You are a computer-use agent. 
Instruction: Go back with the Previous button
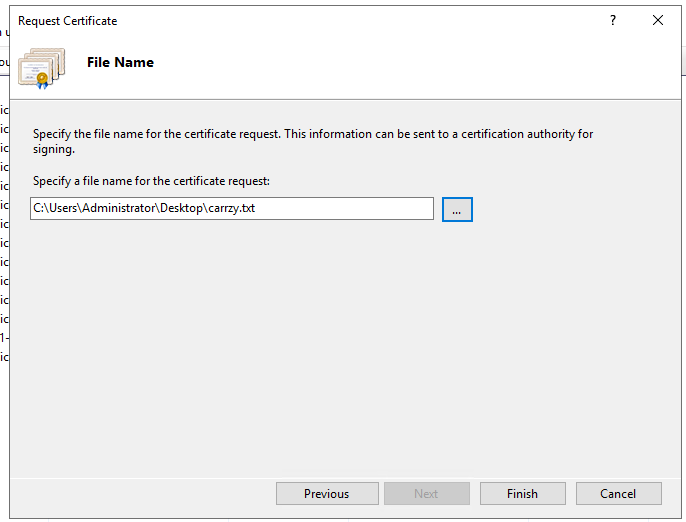326,493
